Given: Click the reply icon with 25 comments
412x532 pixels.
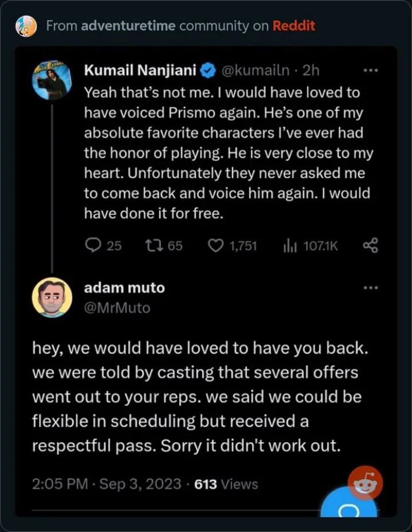Looking at the screenshot, I should (x=93, y=245).
